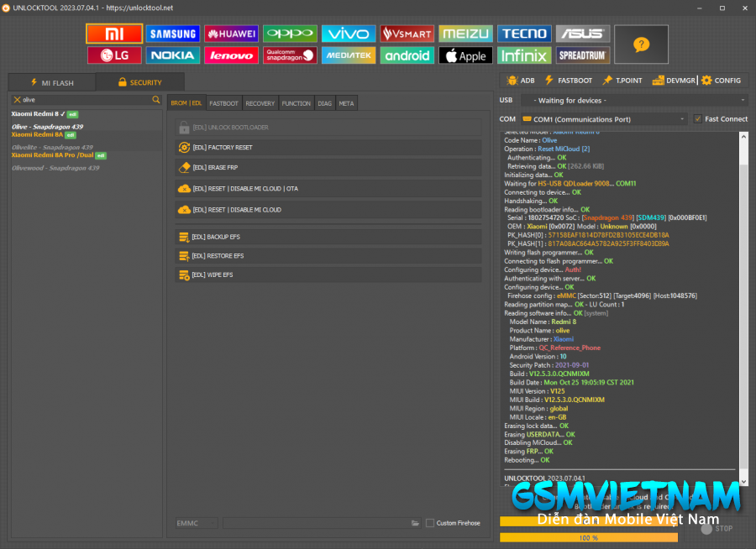Select the BROM | EDL tab

[x=186, y=102]
